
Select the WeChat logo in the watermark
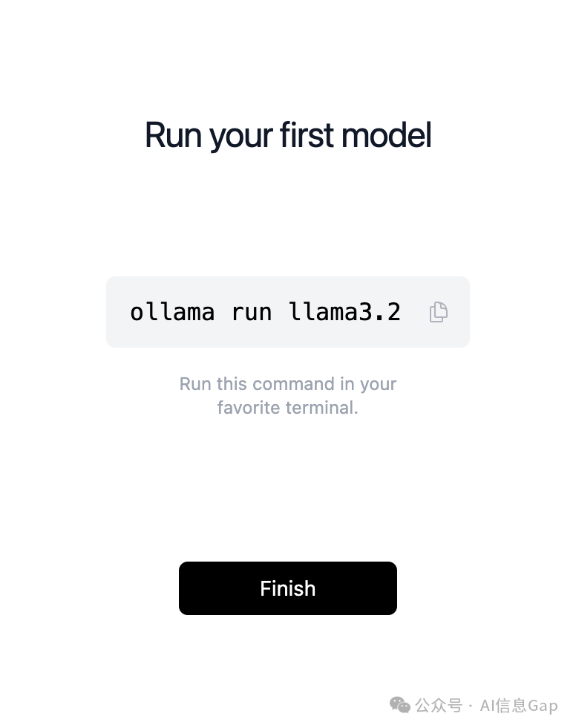coord(400,705)
